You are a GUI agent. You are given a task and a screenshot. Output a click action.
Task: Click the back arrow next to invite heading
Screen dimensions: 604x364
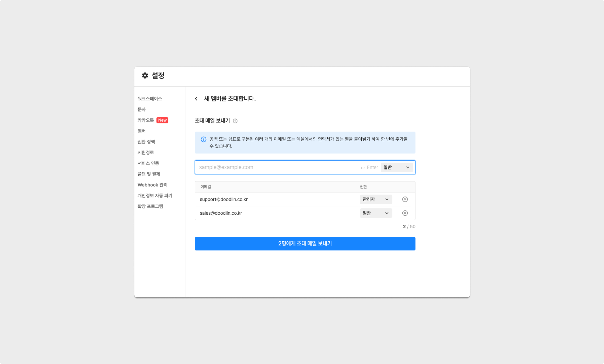(x=196, y=99)
